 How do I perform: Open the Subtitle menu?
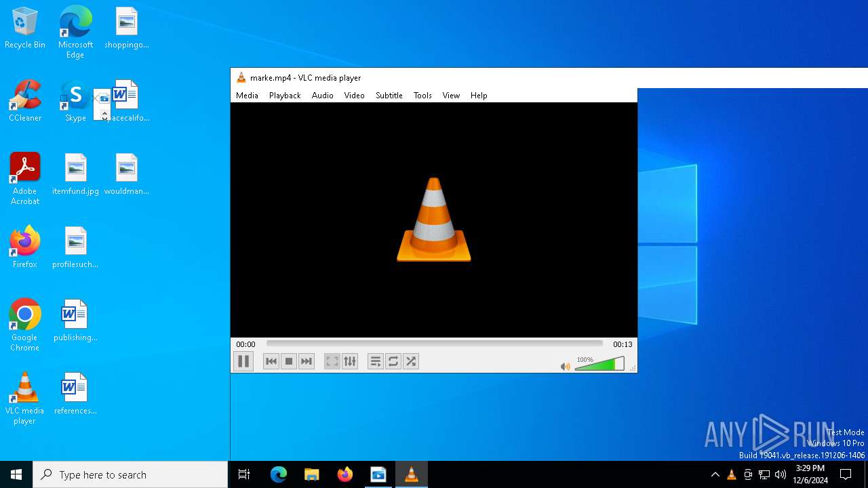[389, 96]
